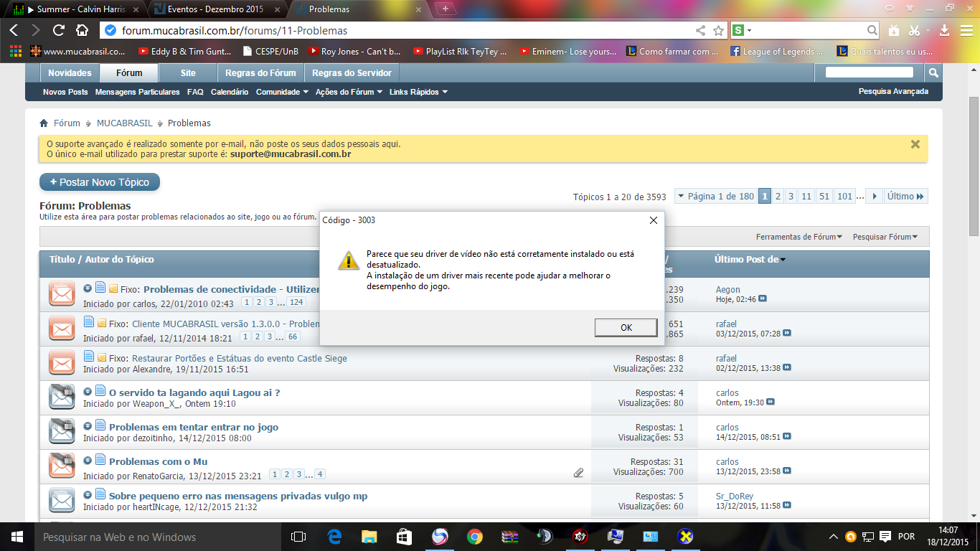Go to last post by Aegon icon

click(763, 298)
